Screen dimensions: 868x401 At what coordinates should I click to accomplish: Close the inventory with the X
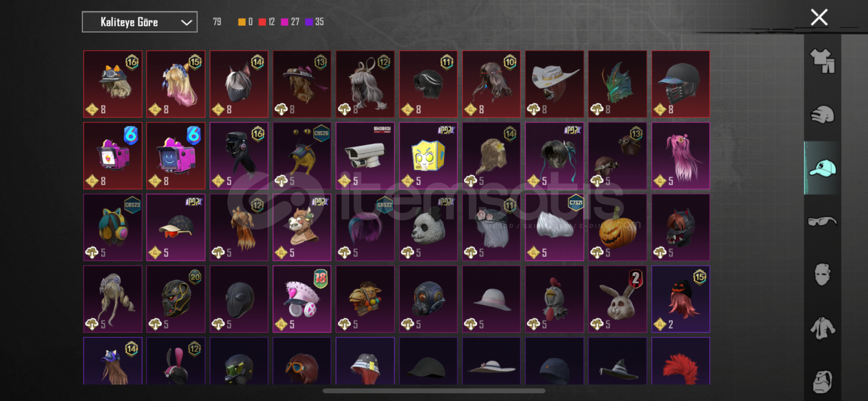click(819, 17)
